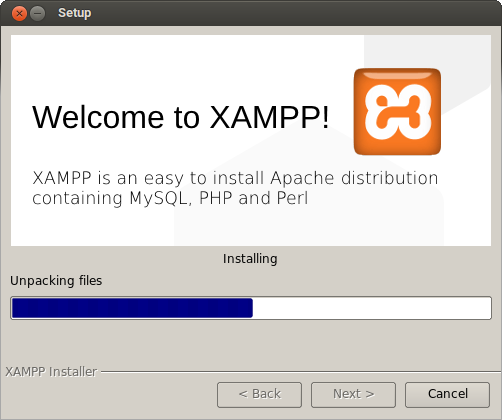Minimize the Setup window
The height and width of the screenshot is (420, 502).
tap(38, 14)
